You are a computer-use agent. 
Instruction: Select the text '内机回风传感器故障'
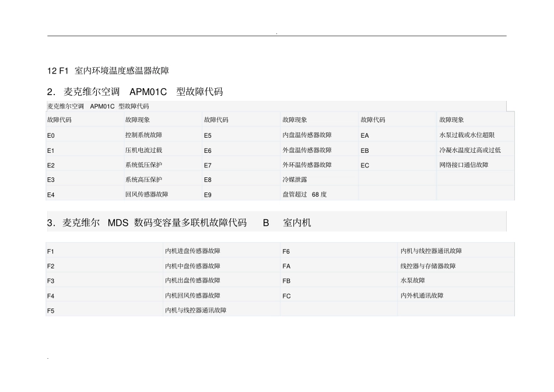tap(192, 296)
